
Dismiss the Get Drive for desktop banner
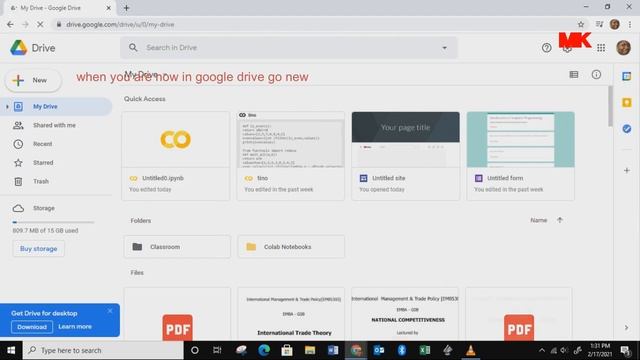110,311
